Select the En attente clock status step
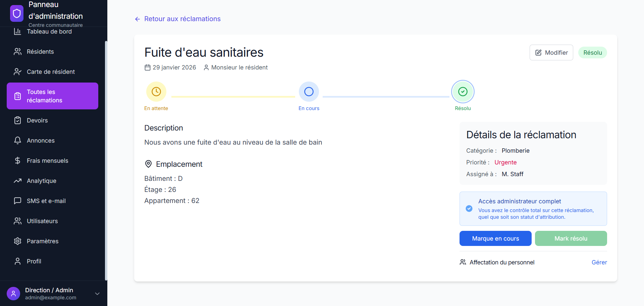Image resolution: width=644 pixels, height=306 pixels. [156, 92]
